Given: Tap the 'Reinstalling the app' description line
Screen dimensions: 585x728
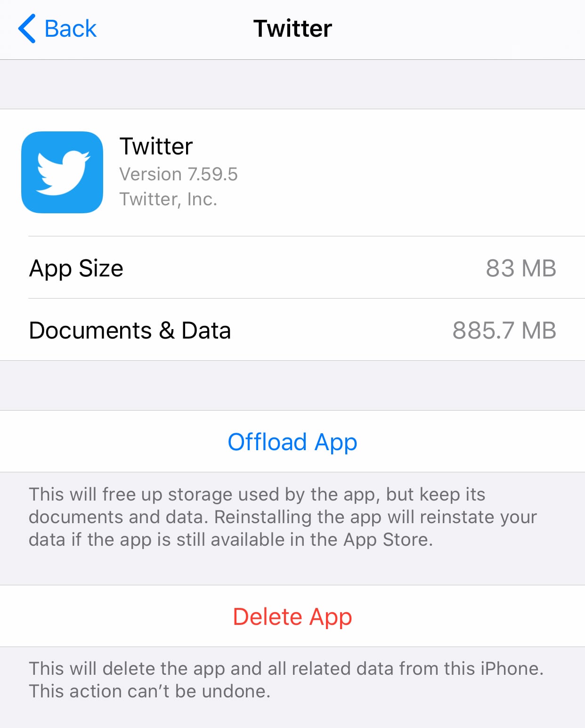Looking at the screenshot, I should pyautogui.click(x=283, y=517).
